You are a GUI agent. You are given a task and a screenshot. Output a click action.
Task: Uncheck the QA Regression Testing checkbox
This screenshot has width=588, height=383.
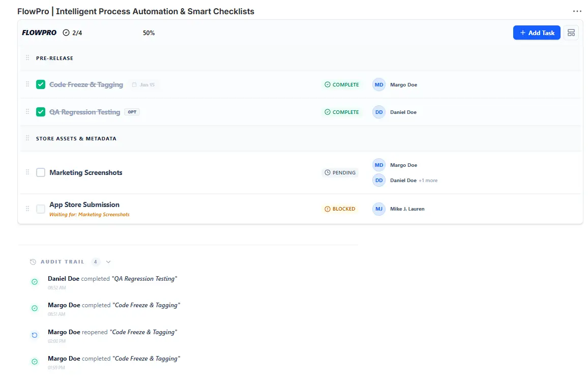point(41,112)
